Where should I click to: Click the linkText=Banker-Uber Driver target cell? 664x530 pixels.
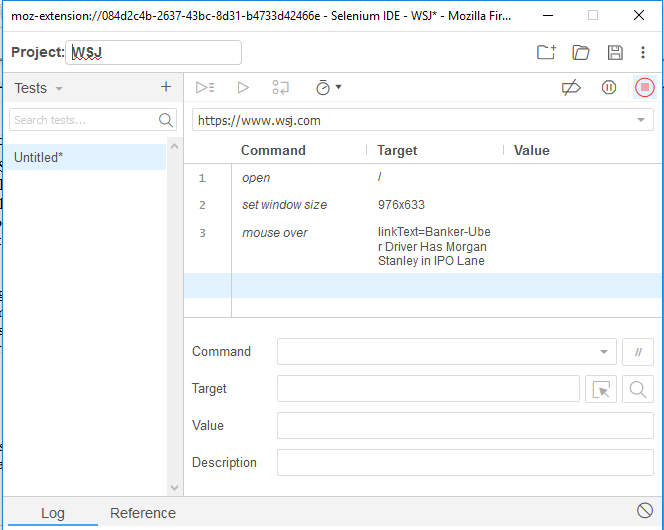(x=434, y=246)
